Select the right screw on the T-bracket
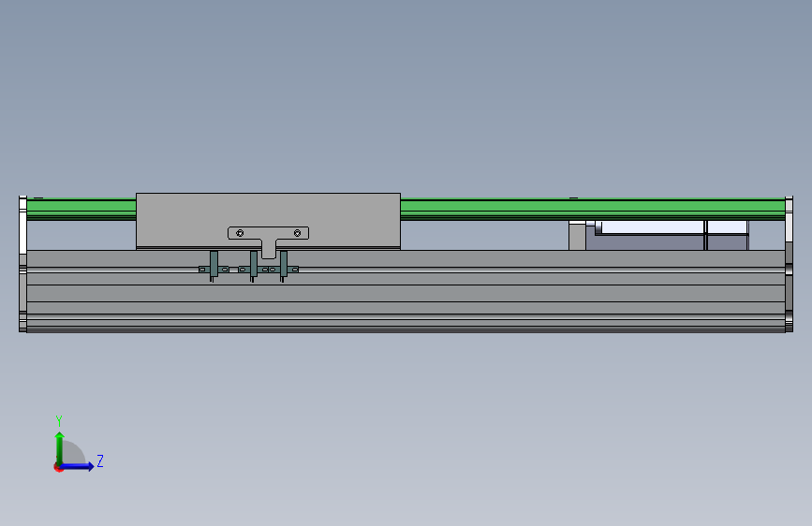 [x=297, y=233]
